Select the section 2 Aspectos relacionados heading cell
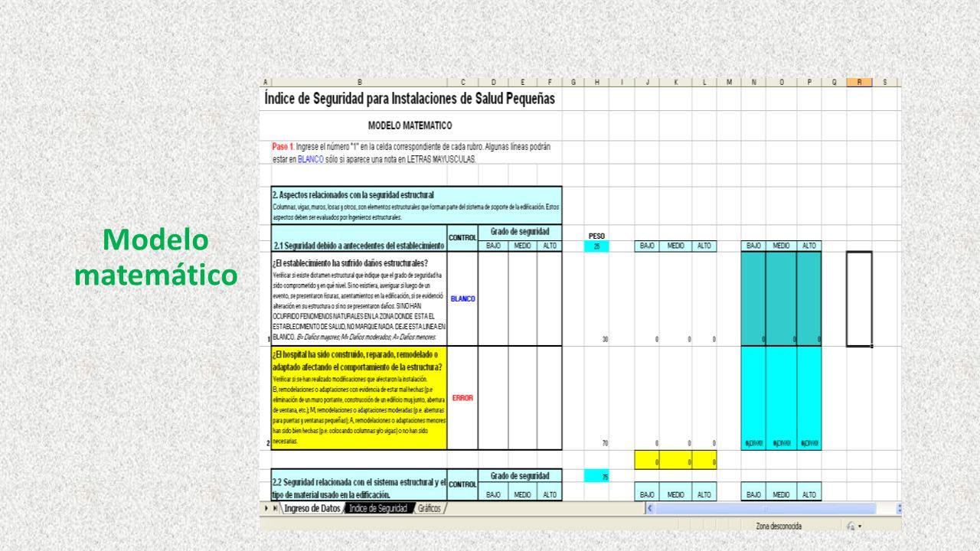 point(416,205)
